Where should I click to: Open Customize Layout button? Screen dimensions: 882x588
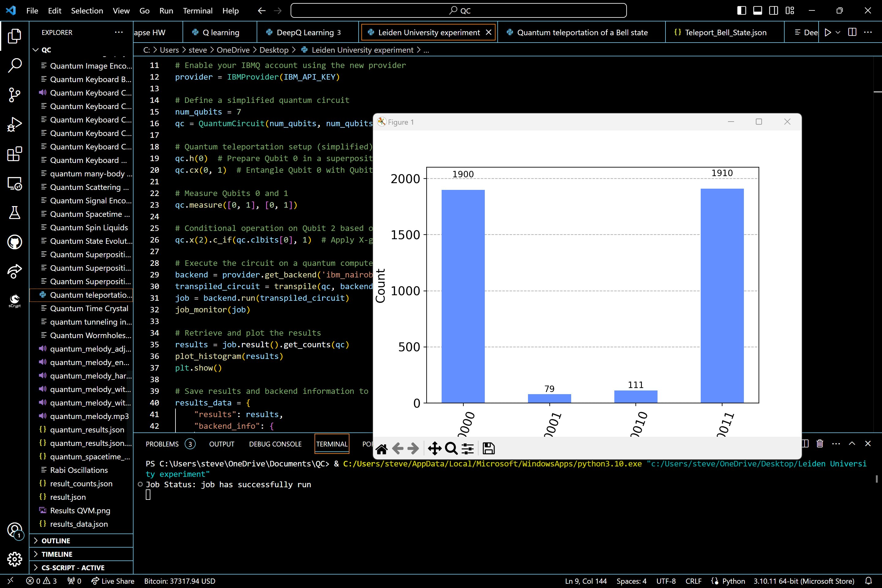click(790, 10)
